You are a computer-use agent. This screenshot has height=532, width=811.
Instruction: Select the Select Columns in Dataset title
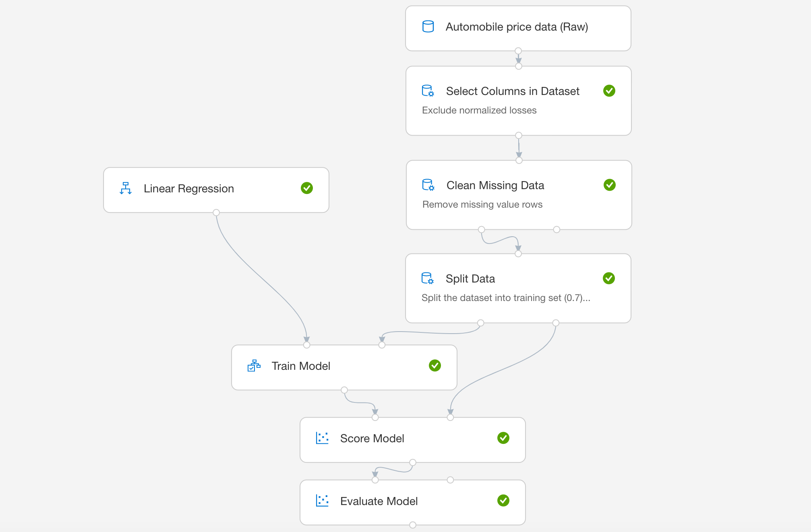[x=513, y=91]
